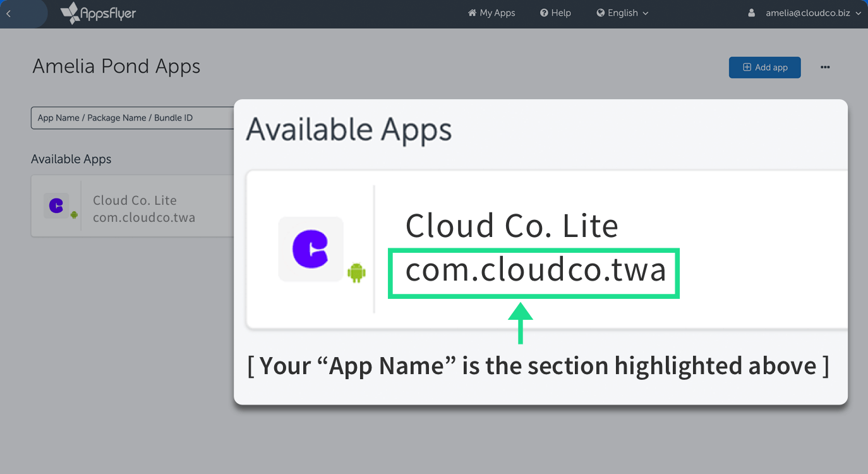Focus the App Name / Package Name search field
This screenshot has height=474, width=868.
pos(133,118)
